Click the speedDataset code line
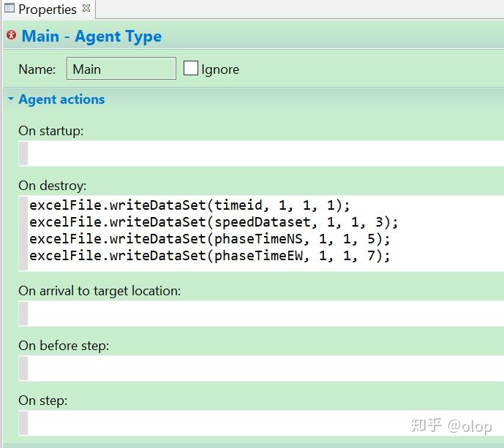 click(x=214, y=222)
